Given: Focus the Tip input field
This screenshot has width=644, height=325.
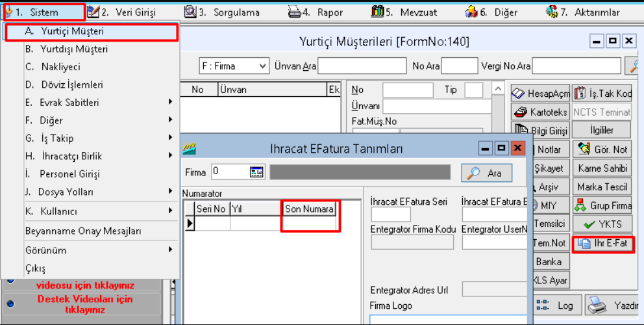Looking at the screenshot, I should [x=473, y=90].
